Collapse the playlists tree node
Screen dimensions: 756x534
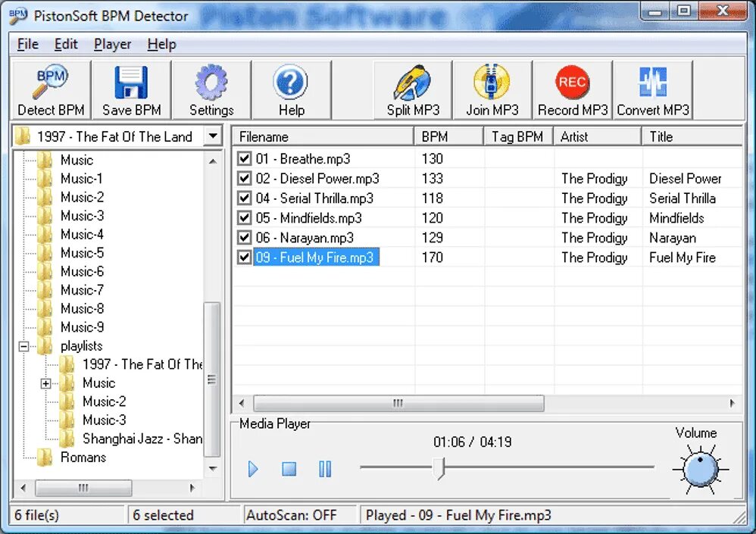tap(23, 345)
